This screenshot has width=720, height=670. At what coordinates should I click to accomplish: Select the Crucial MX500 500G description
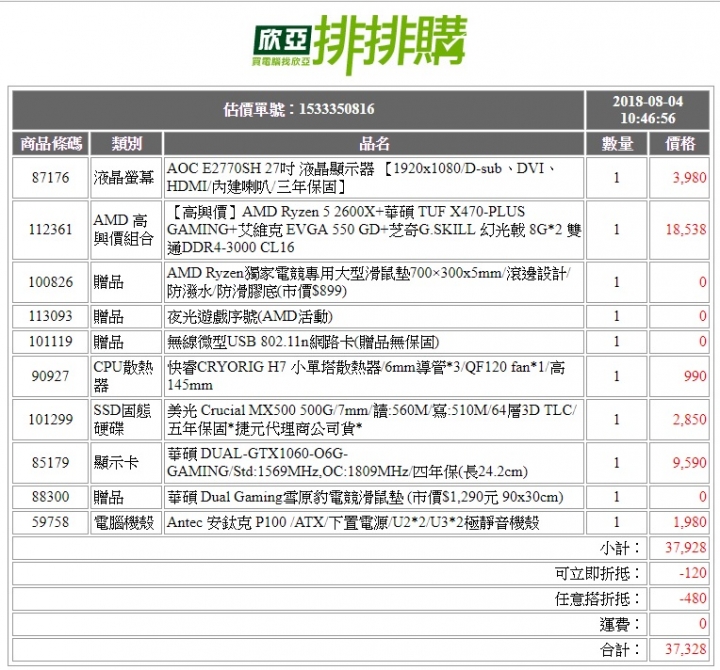click(374, 419)
